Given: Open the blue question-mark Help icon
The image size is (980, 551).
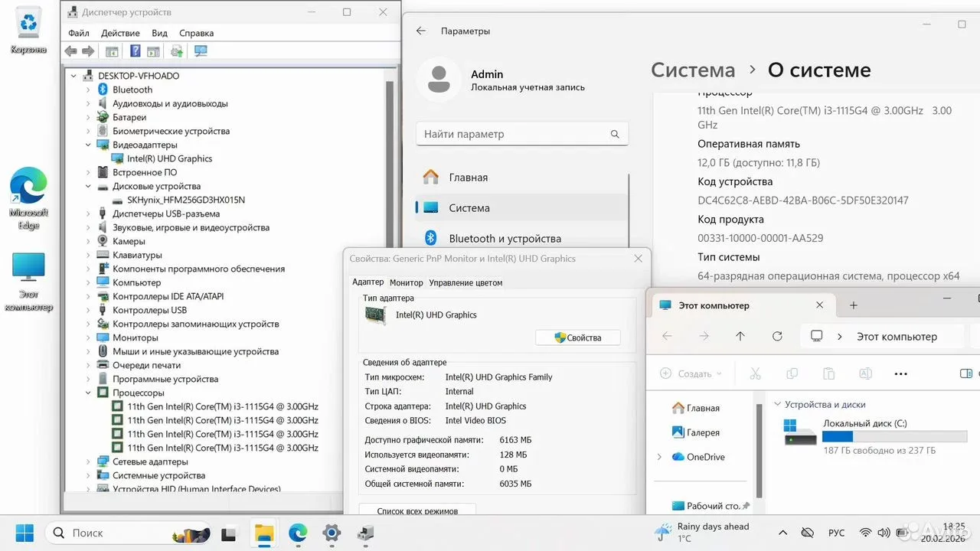Looking at the screenshot, I should pos(136,51).
